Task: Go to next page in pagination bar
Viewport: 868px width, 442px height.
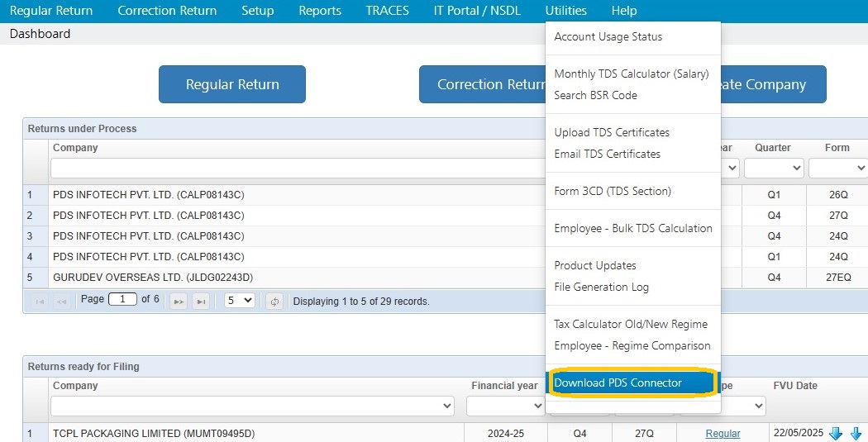Action: [x=179, y=302]
